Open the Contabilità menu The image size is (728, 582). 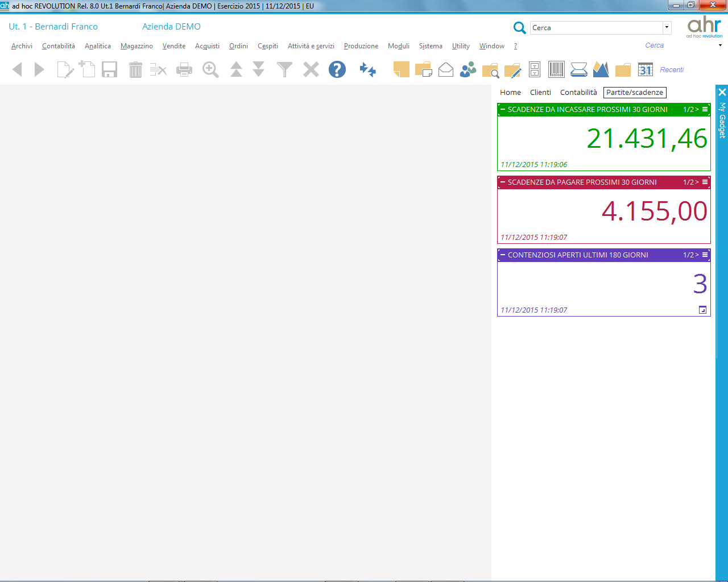58,46
